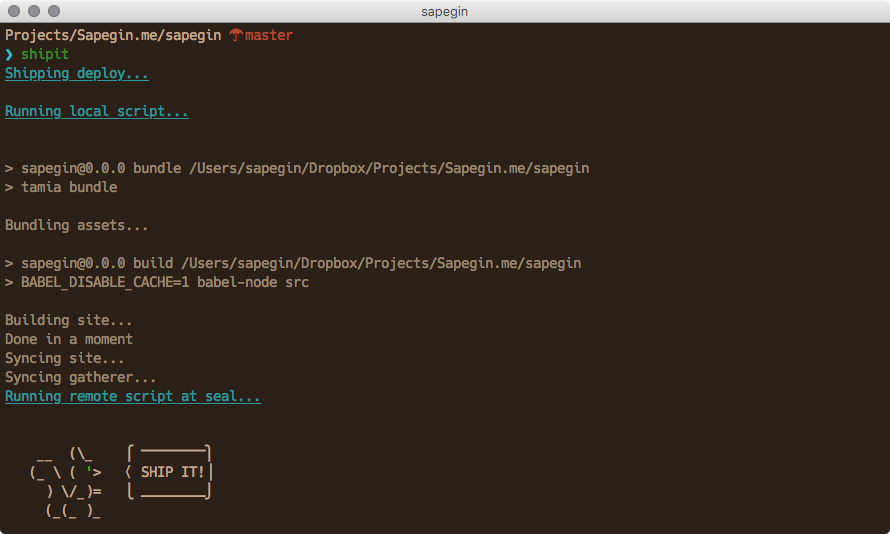Click the 'Done in a moment' line
The width and height of the screenshot is (890, 534).
coord(69,339)
